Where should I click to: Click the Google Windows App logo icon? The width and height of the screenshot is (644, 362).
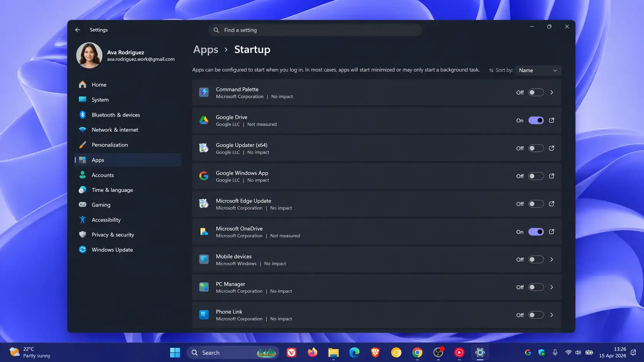[204, 176]
